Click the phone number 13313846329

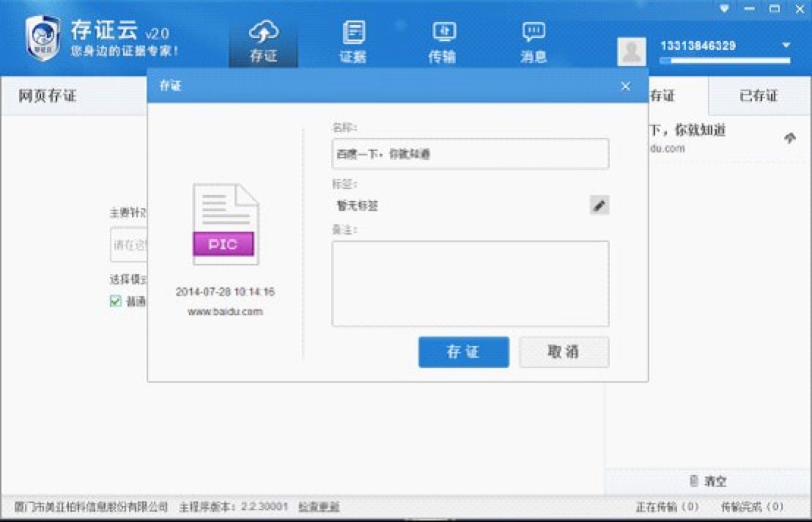point(698,45)
